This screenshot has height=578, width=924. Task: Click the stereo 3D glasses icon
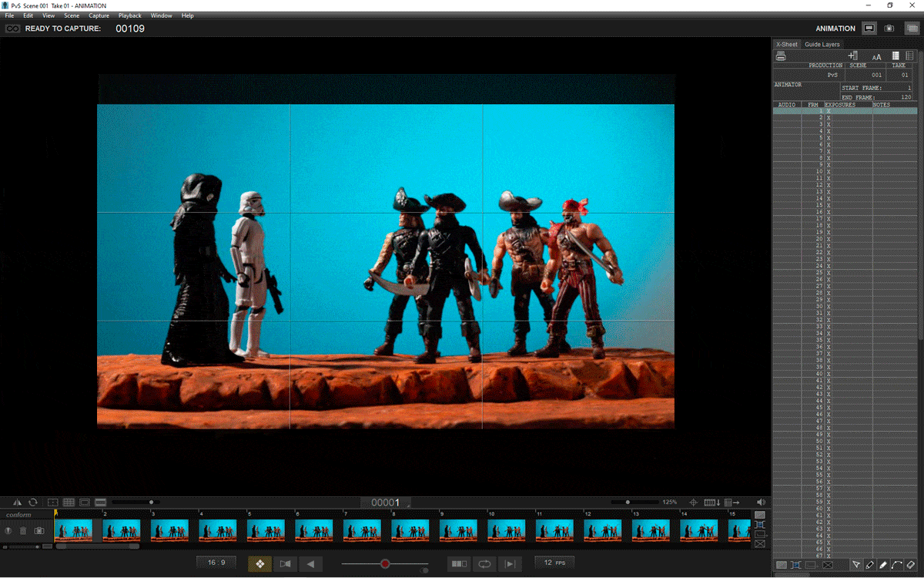pos(12,29)
